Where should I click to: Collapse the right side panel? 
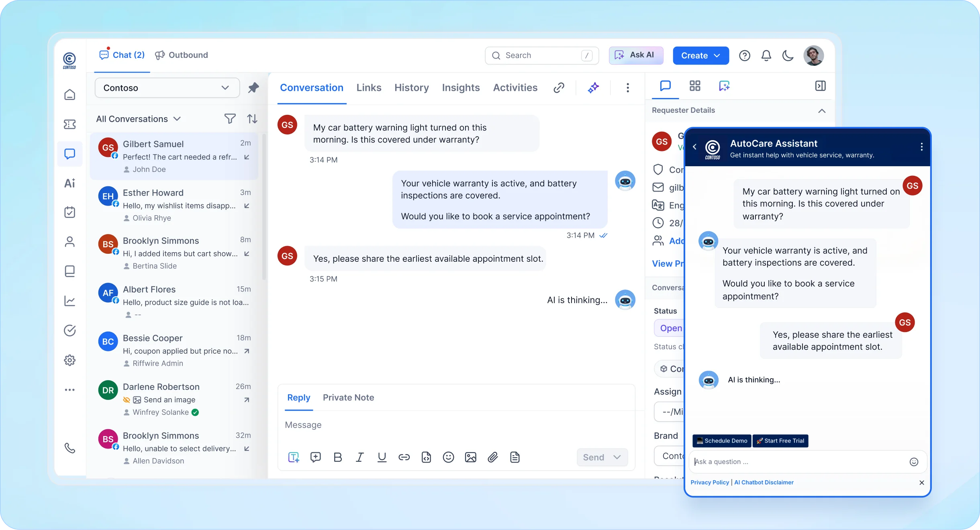[820, 86]
